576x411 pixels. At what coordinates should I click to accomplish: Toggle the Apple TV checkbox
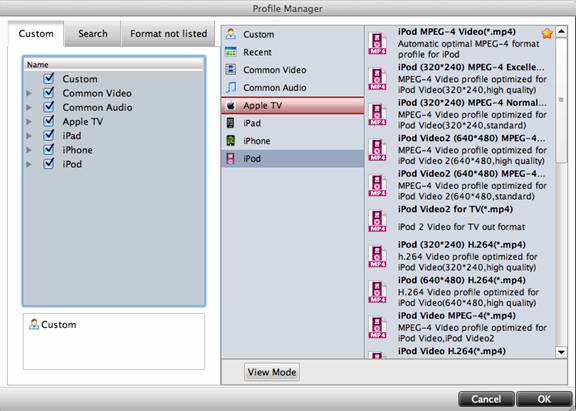click(x=48, y=121)
